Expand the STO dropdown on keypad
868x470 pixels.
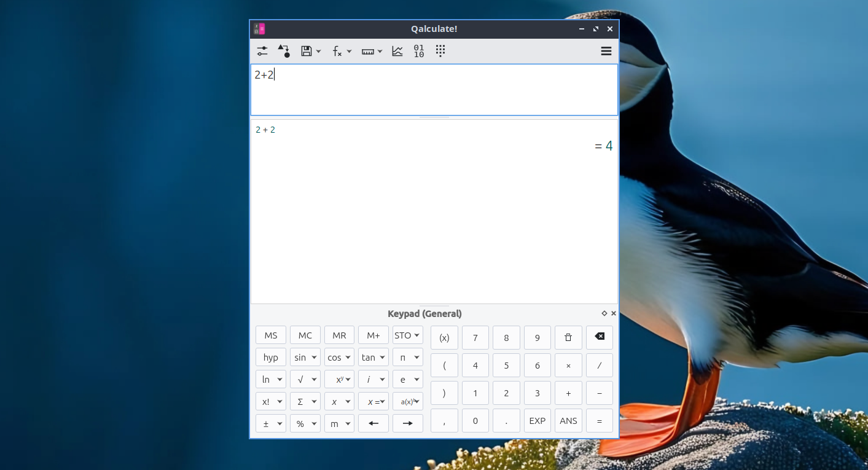[x=417, y=335]
